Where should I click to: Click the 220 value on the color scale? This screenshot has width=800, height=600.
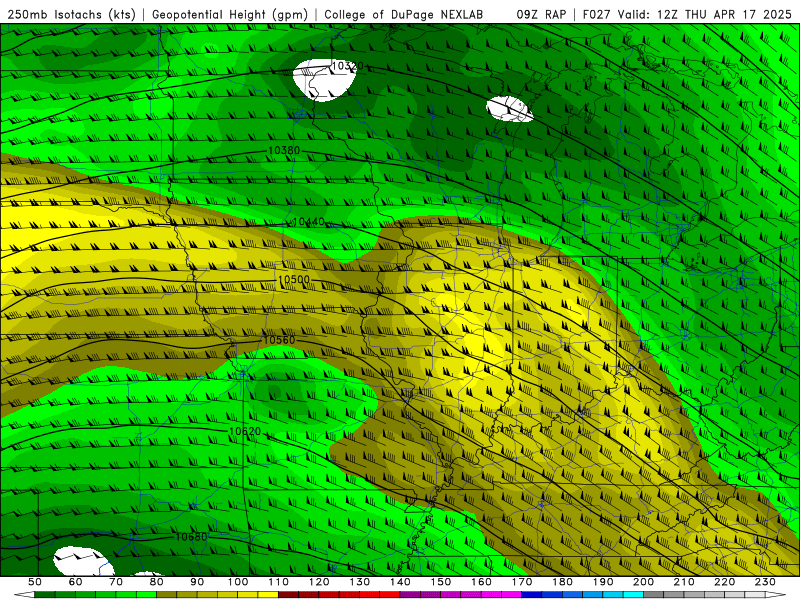[x=725, y=582]
